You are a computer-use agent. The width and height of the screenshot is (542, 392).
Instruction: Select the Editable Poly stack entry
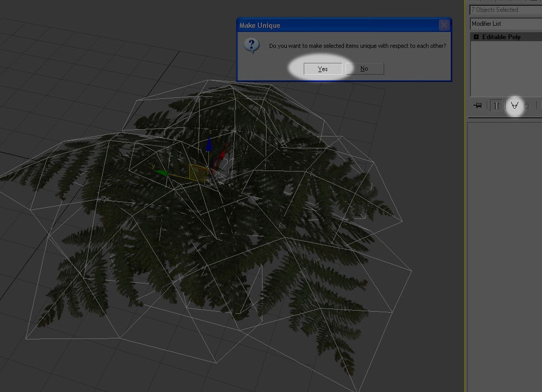(x=506, y=37)
